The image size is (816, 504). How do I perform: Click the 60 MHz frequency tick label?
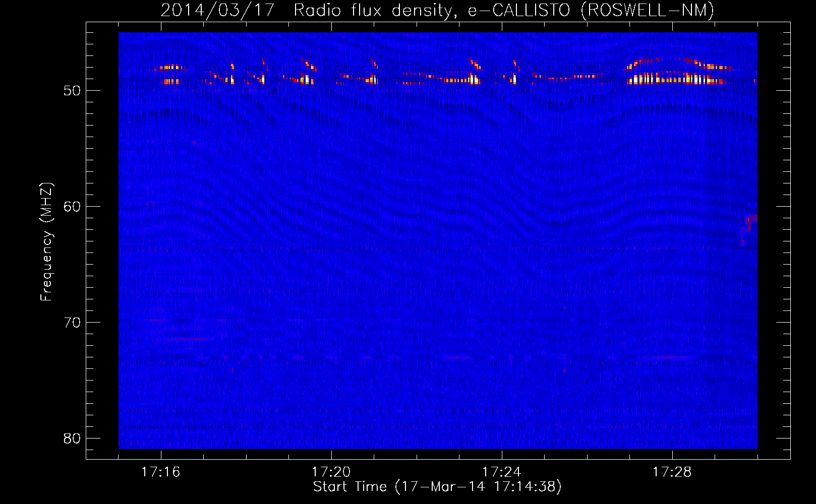[x=72, y=207]
